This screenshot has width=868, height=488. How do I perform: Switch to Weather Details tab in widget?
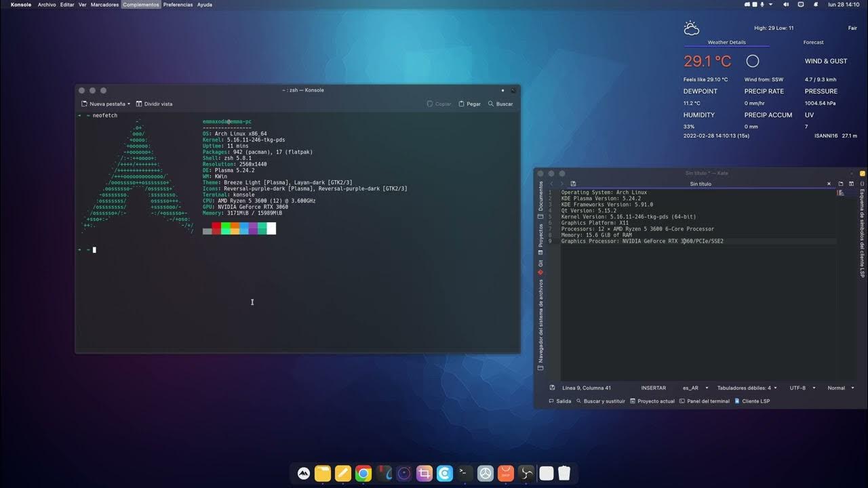pos(726,42)
